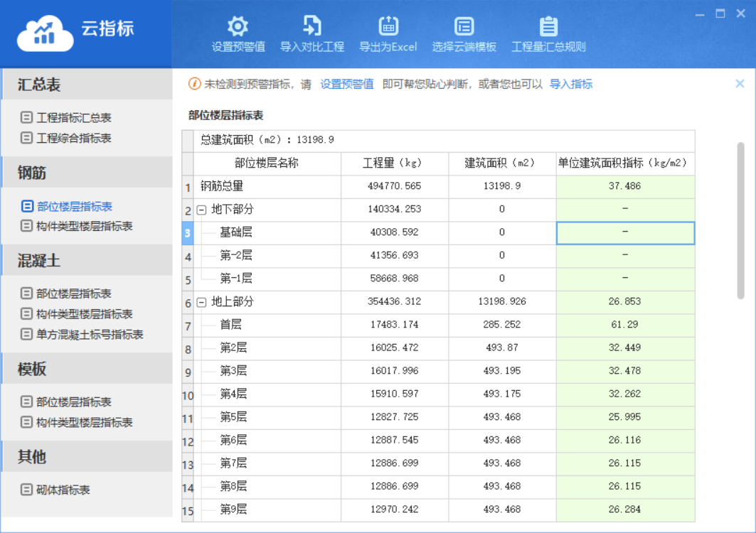Collapse the 地下部分 tree row
The image size is (756, 533).
[x=202, y=210]
